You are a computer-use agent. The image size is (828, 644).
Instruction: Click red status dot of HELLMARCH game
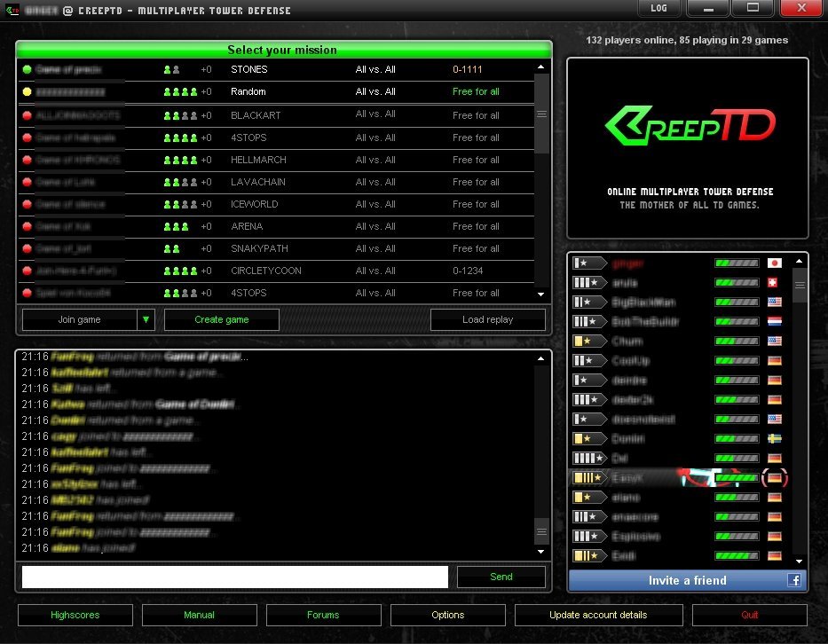click(x=27, y=160)
